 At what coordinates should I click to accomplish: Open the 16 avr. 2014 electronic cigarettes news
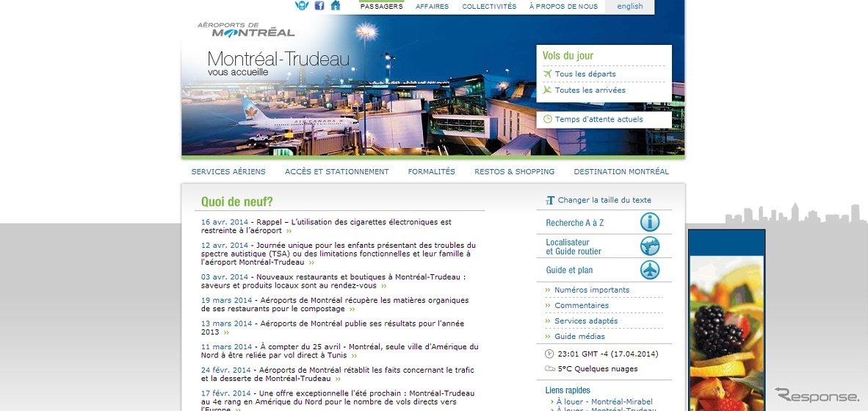click(326, 226)
